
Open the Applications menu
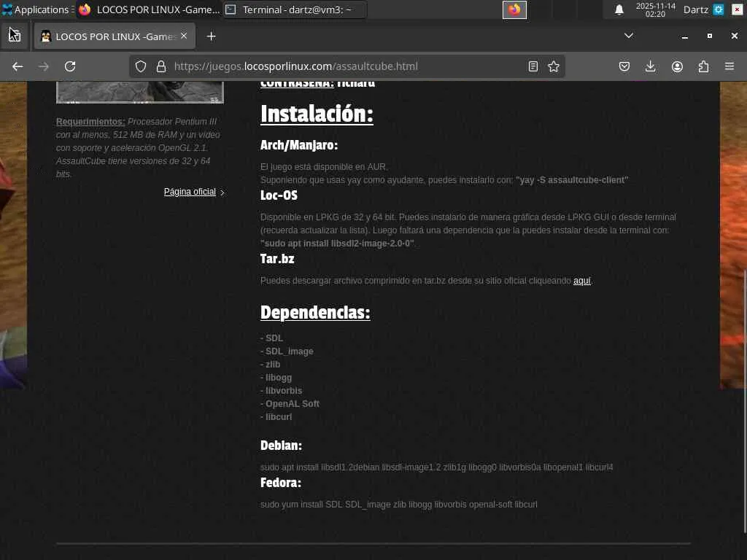click(x=38, y=9)
